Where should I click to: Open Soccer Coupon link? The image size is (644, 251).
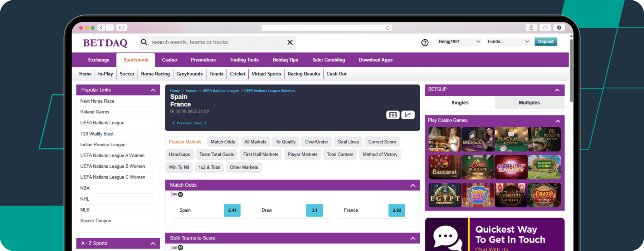96,221
